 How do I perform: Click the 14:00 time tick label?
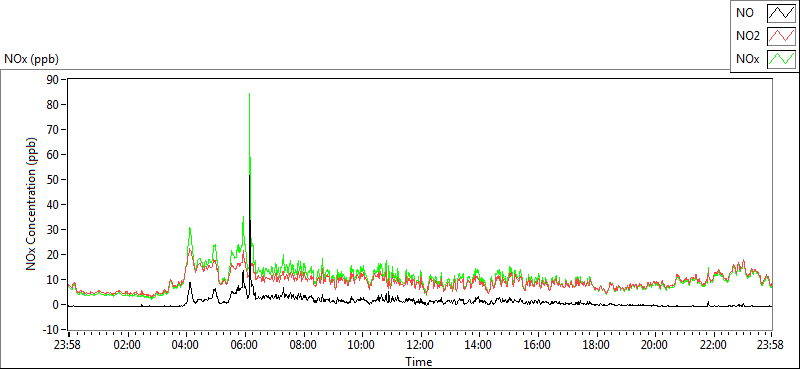[479, 344]
